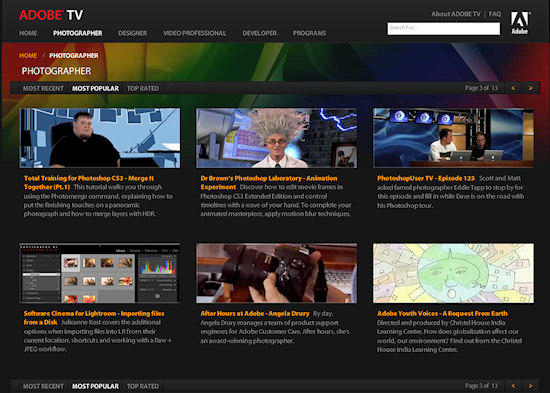Click description mentioning Photomerge command
This screenshot has width=550, height=393.
[x=98, y=200]
